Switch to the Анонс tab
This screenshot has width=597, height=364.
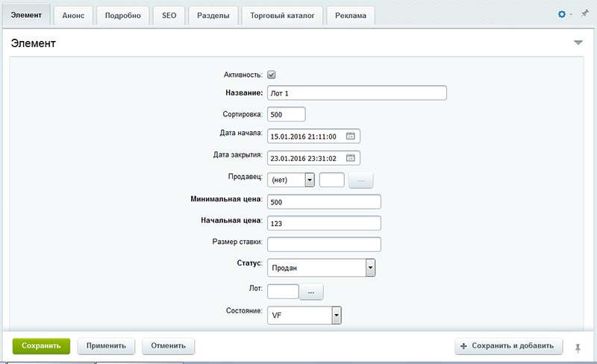pyautogui.click(x=72, y=16)
